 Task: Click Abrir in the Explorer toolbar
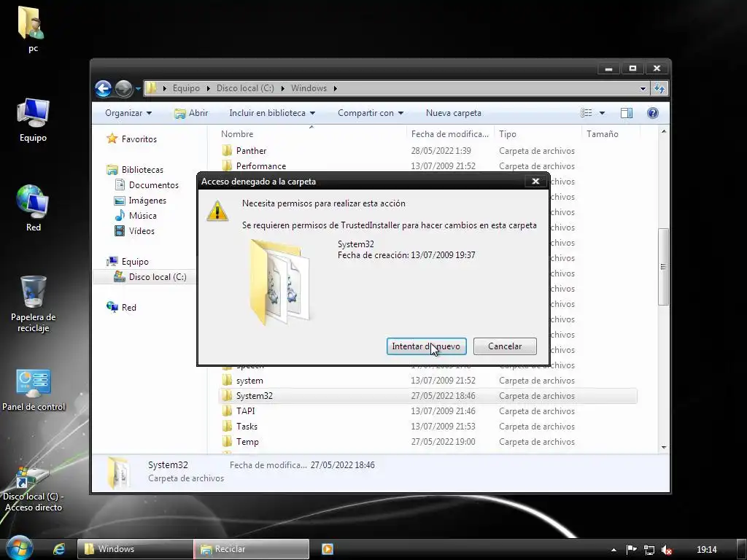click(x=191, y=113)
